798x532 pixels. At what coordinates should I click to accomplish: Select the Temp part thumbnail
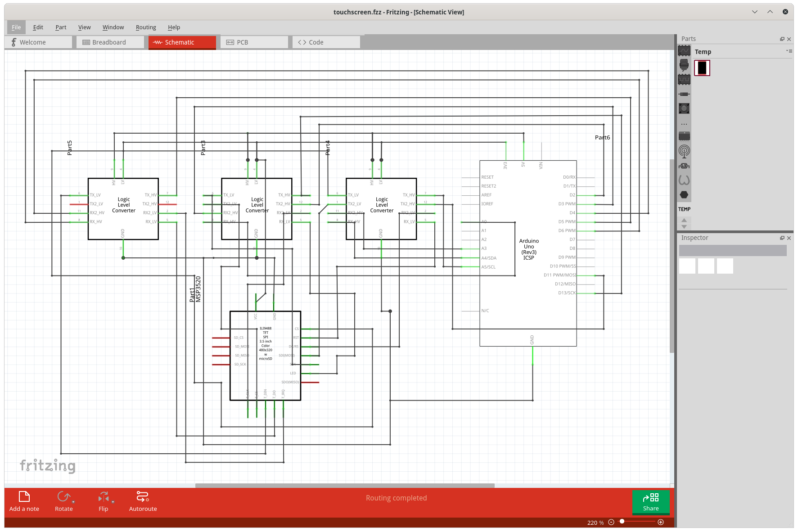coord(702,68)
